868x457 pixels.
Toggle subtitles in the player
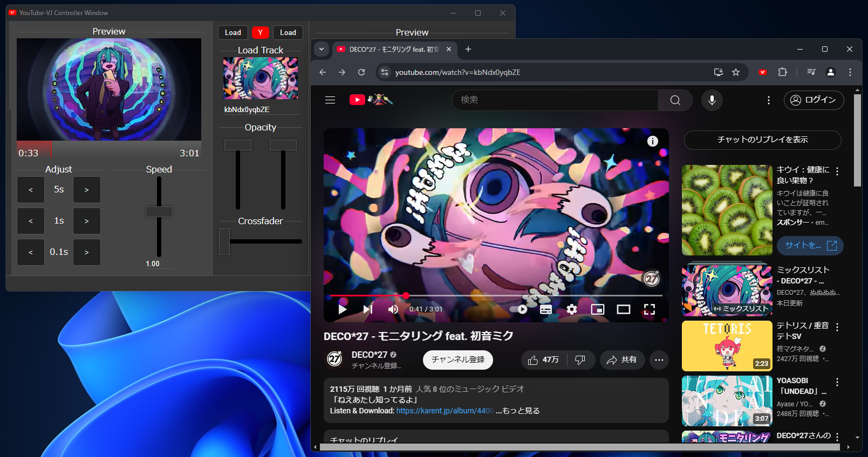coord(546,309)
